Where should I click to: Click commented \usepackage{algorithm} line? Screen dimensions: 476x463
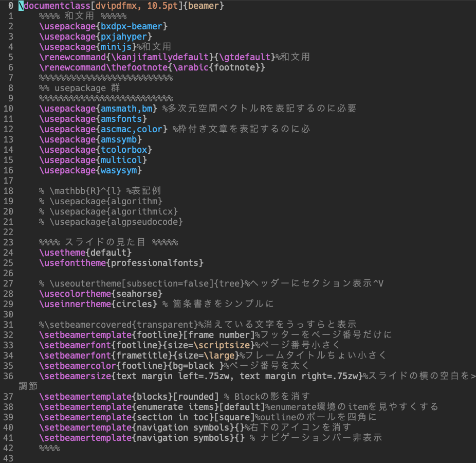(x=101, y=201)
